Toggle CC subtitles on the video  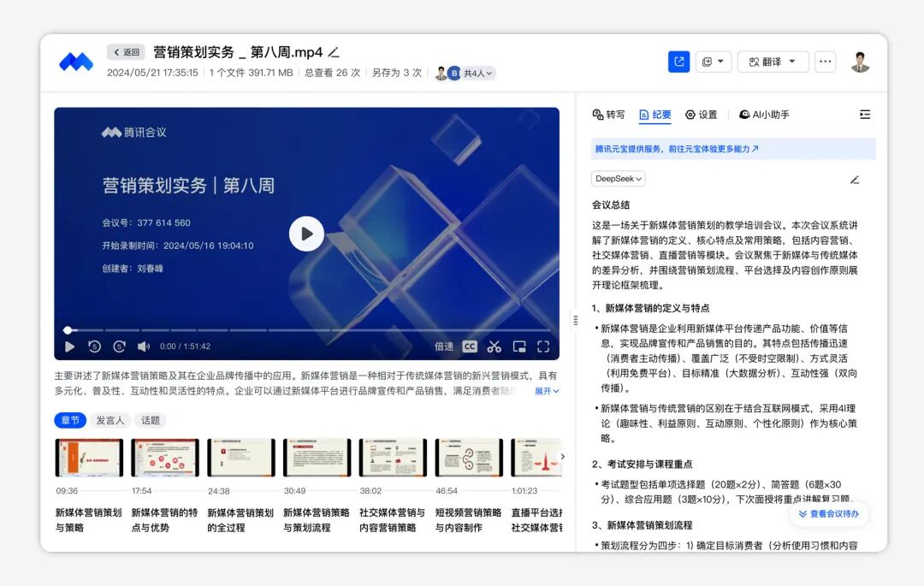(x=470, y=346)
